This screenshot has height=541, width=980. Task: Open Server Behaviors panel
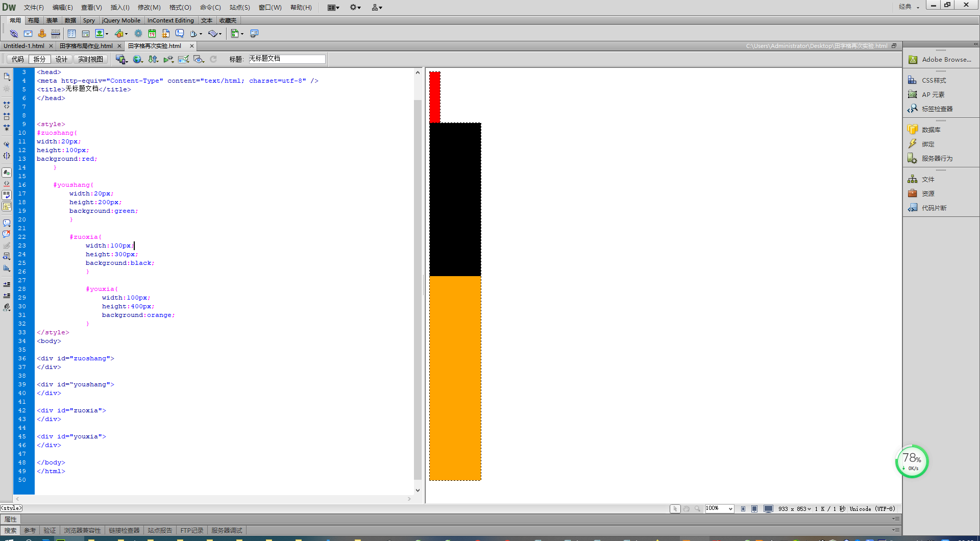pos(937,158)
